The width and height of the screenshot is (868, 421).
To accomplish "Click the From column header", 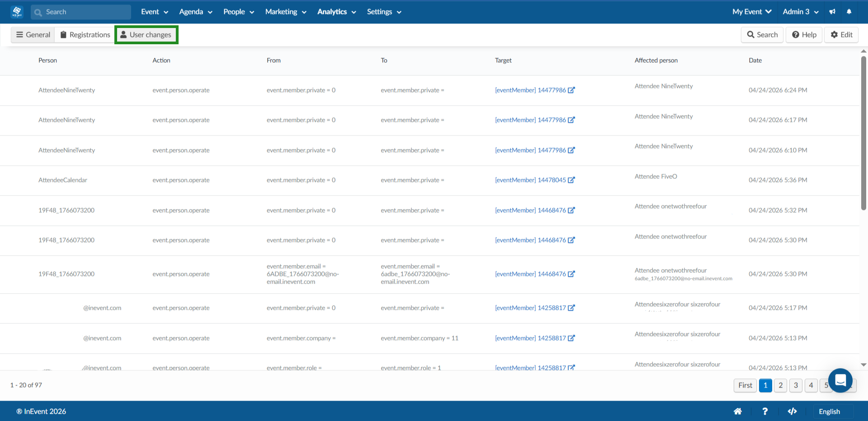I will coord(274,60).
